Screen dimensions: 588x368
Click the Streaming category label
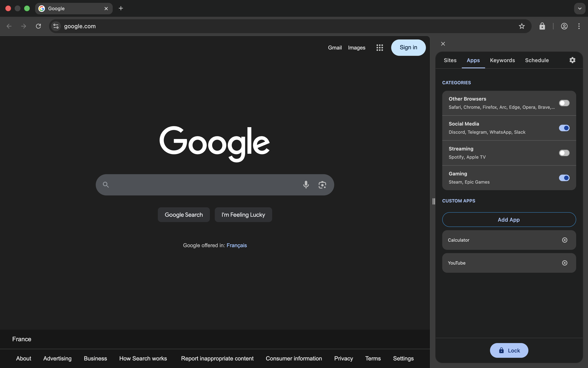(461, 149)
